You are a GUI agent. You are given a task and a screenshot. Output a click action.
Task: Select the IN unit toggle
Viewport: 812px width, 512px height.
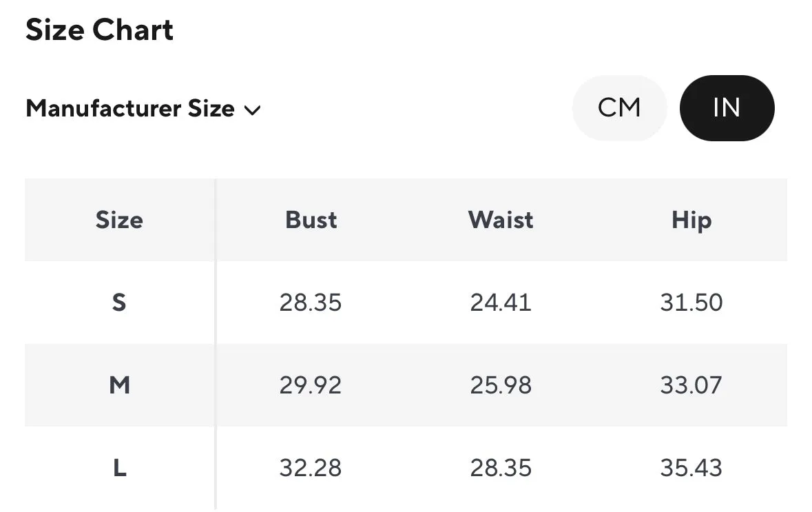(727, 107)
